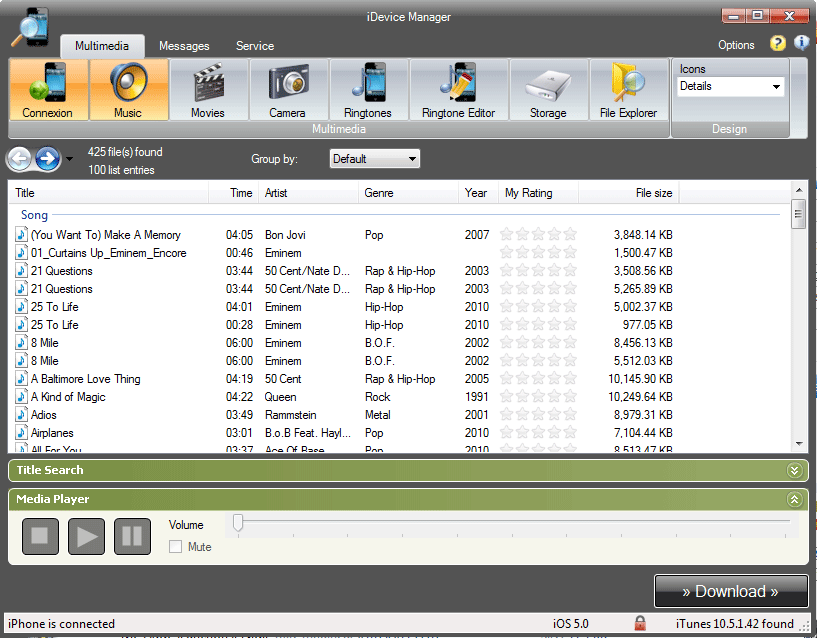The image size is (817, 638).
Task: Select "A Baltimore Love Thing" row
Action: click(x=344, y=379)
